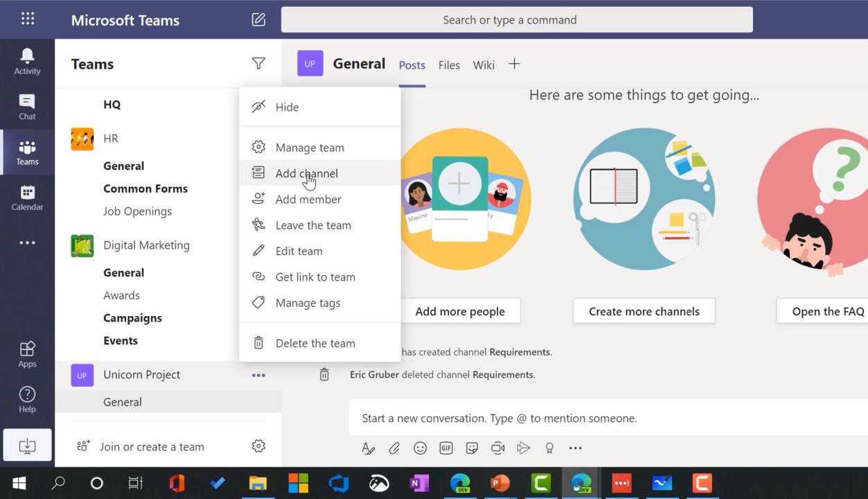The image size is (868, 499).
Task: Select Add member in the menu
Action: click(x=320, y=199)
